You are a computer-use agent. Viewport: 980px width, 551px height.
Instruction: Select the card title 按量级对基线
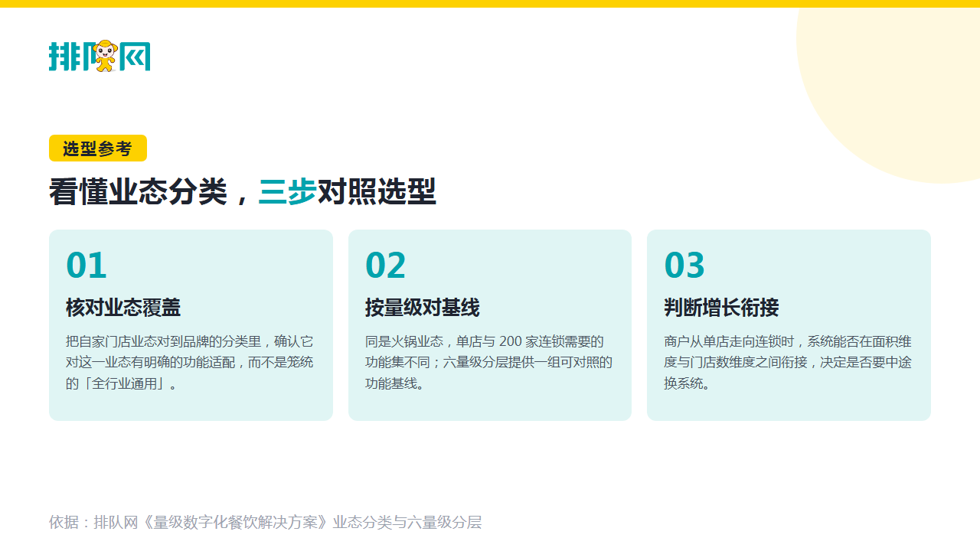tap(423, 308)
